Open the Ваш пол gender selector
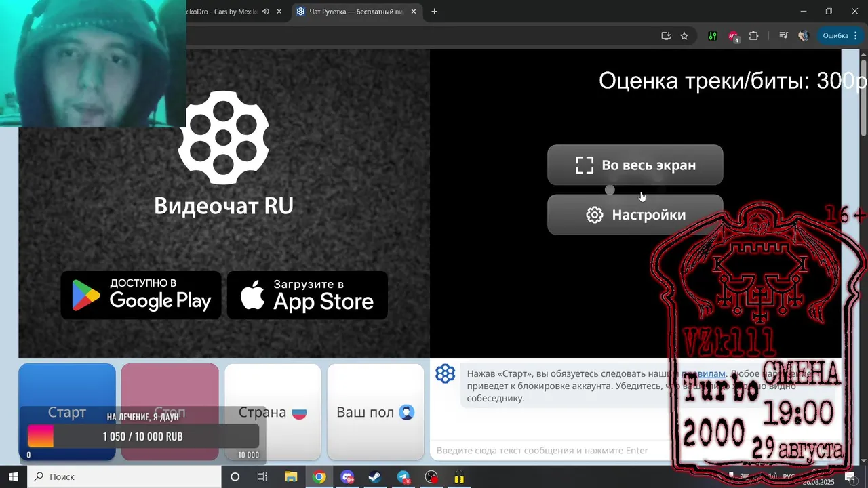 tap(376, 412)
